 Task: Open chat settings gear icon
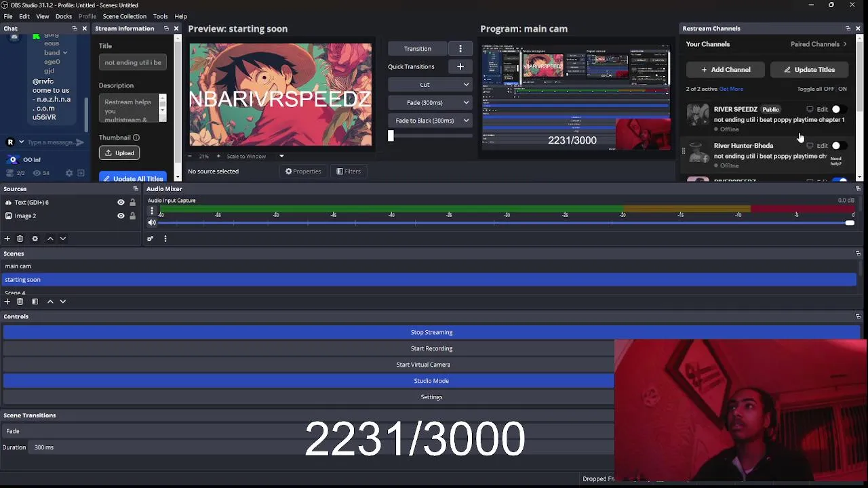point(69,173)
